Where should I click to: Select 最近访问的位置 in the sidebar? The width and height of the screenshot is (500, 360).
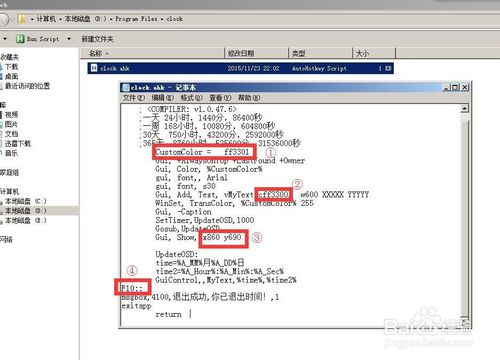coord(27,86)
